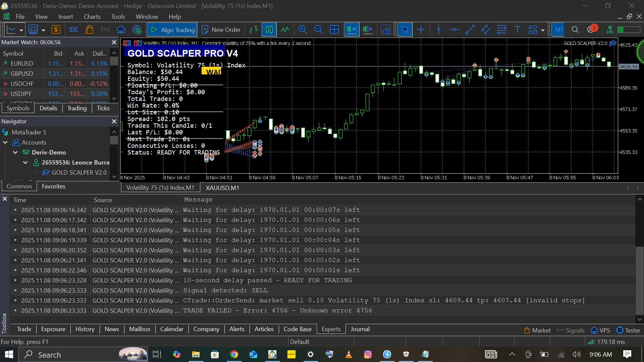
Task: Click the New Order button
Action: tap(221, 29)
